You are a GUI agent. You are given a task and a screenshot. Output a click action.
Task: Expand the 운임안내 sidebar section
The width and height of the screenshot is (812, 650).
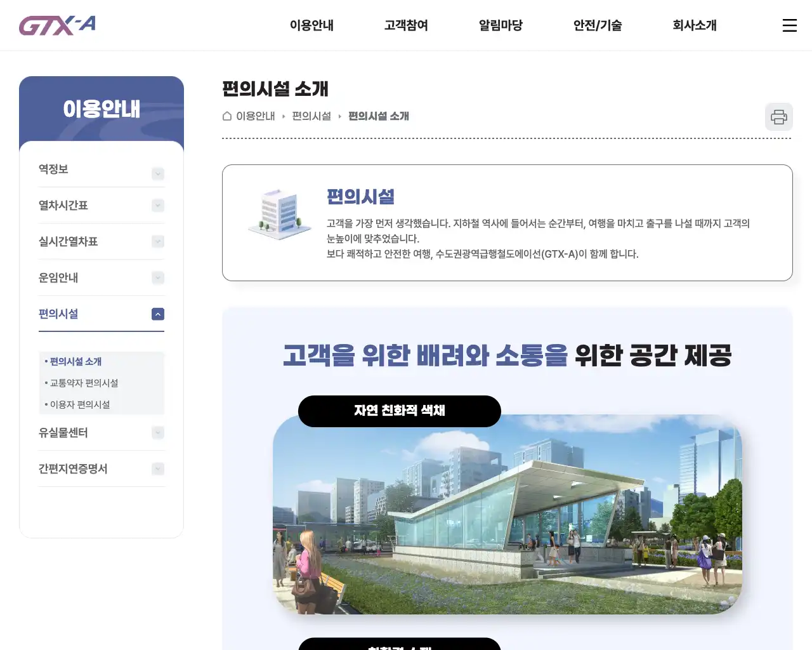click(157, 277)
